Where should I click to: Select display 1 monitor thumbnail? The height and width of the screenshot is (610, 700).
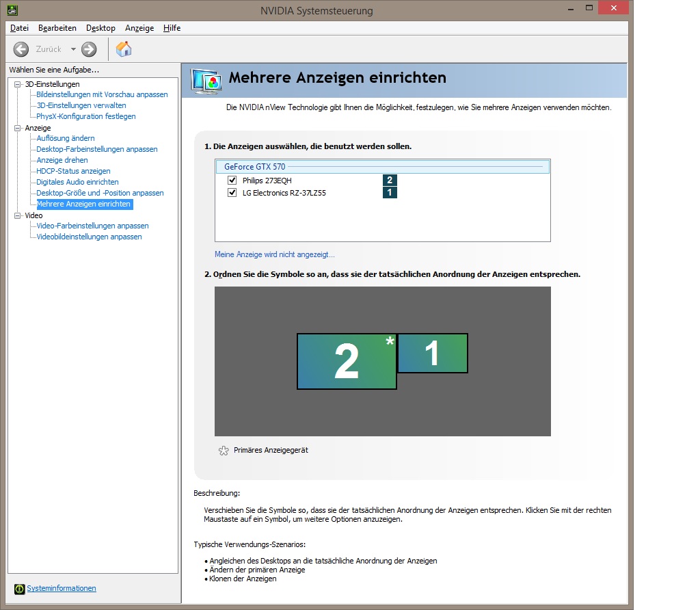click(x=432, y=353)
